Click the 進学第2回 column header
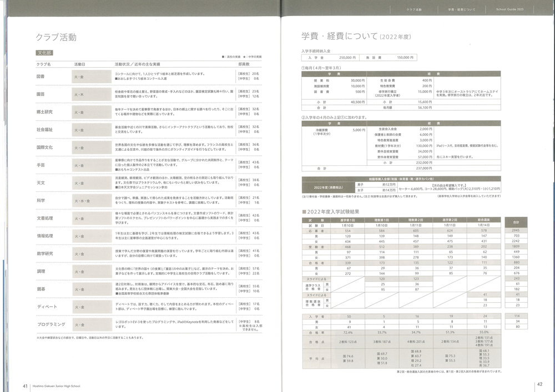Image resolution: width=555 pixels, height=392 pixels. click(x=450, y=220)
